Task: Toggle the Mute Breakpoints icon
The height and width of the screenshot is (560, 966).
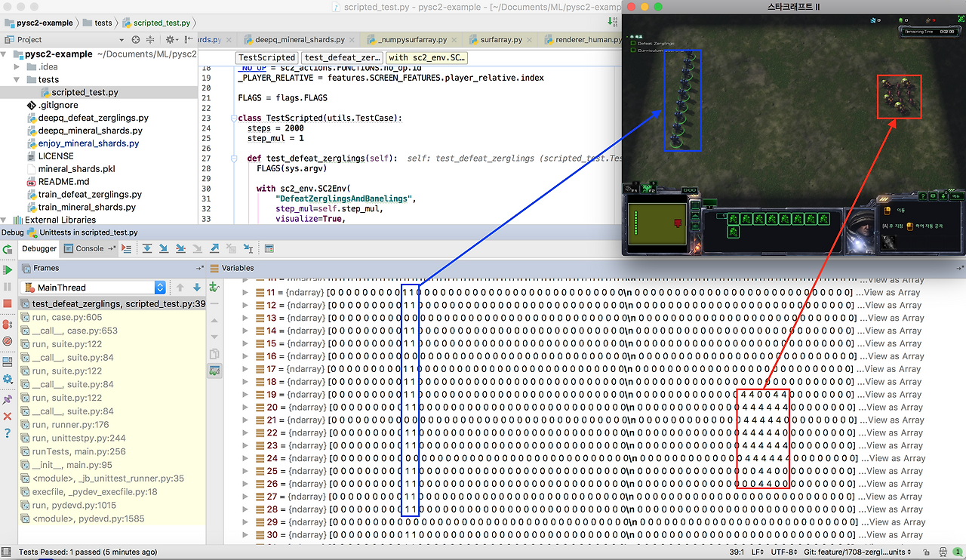Action: tap(8, 341)
